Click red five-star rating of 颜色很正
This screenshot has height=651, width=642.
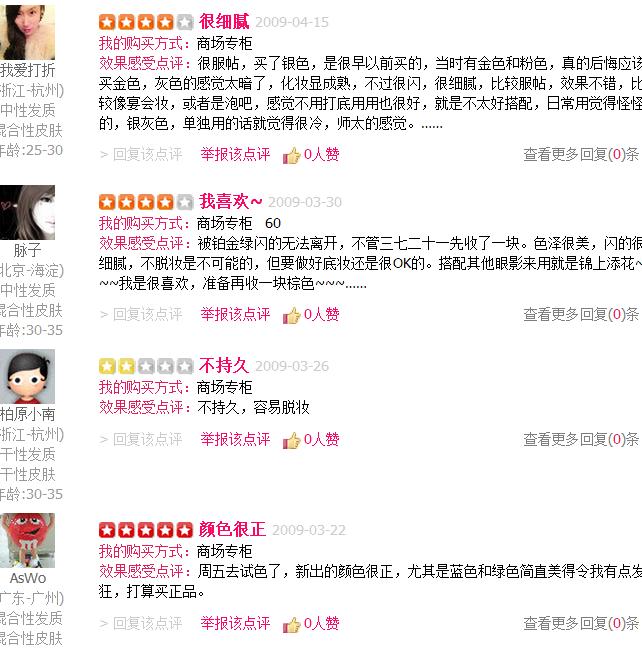[x=146, y=530]
